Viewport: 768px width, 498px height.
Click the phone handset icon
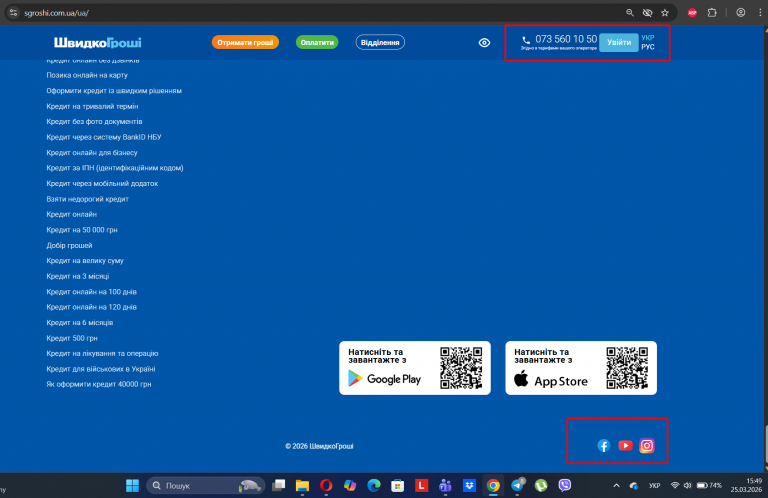[526, 40]
